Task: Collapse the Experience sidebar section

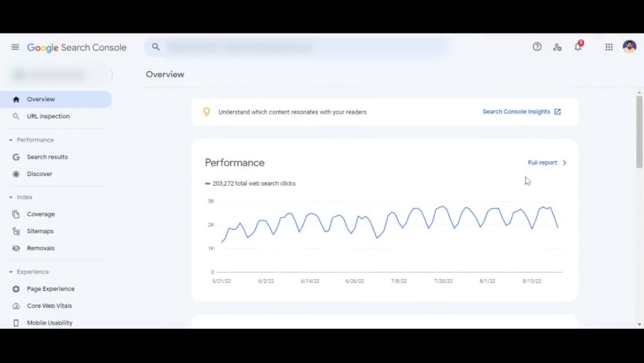Action: click(x=11, y=271)
